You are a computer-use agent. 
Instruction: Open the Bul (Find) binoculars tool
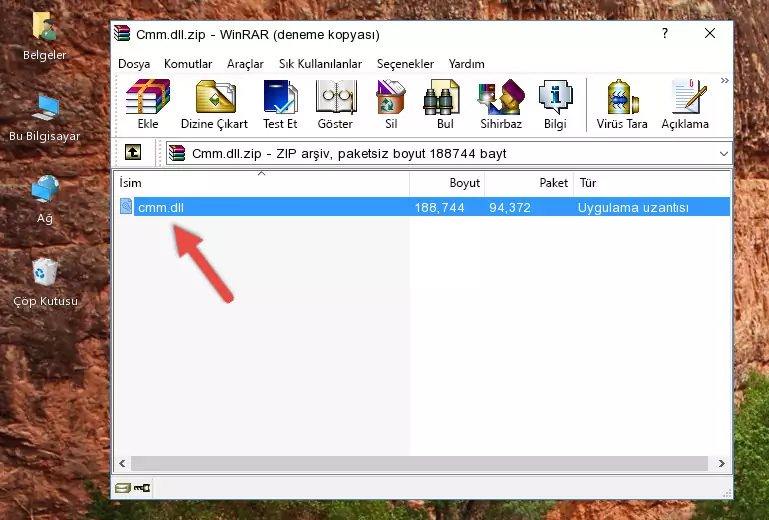pyautogui.click(x=444, y=104)
